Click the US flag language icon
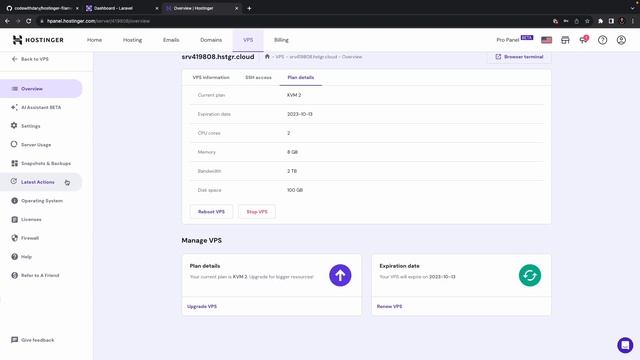This screenshot has height=360, width=640. (547, 40)
